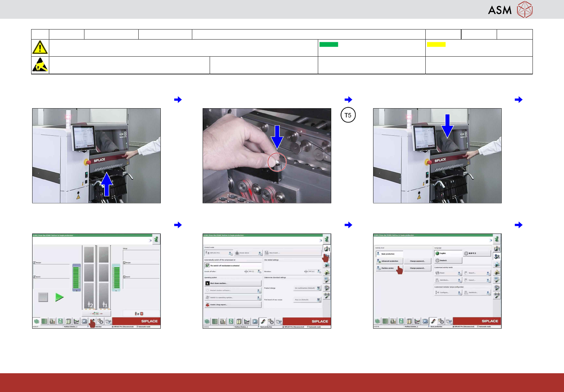Open the camera icon in the Activity level screen toolbar
564x392 pixels.
pos(425,321)
